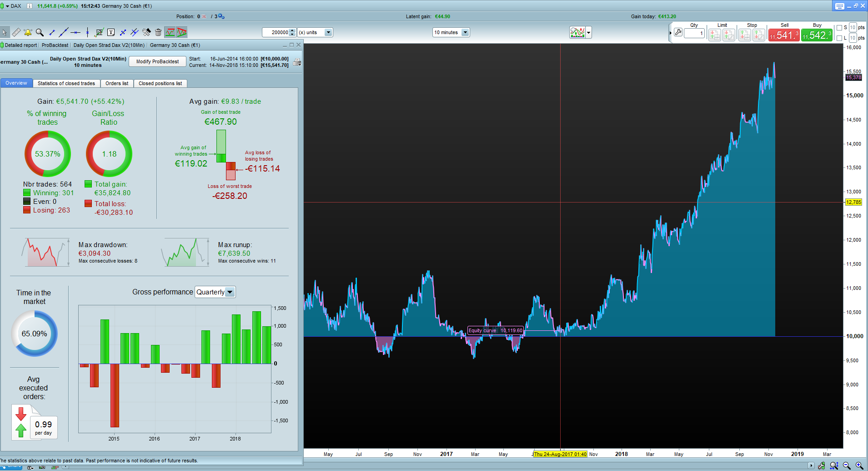Click the trash can delete icon
The image size is (868, 471).
coord(158,32)
